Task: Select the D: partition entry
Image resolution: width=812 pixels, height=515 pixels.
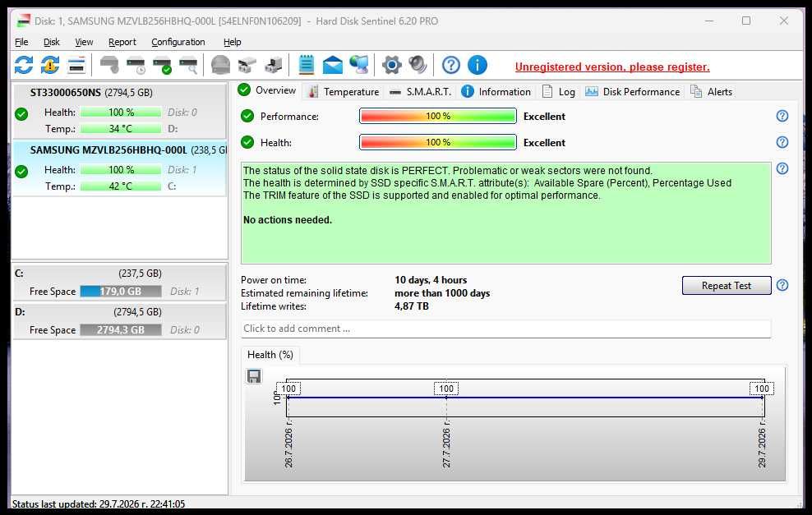Action: (x=119, y=321)
